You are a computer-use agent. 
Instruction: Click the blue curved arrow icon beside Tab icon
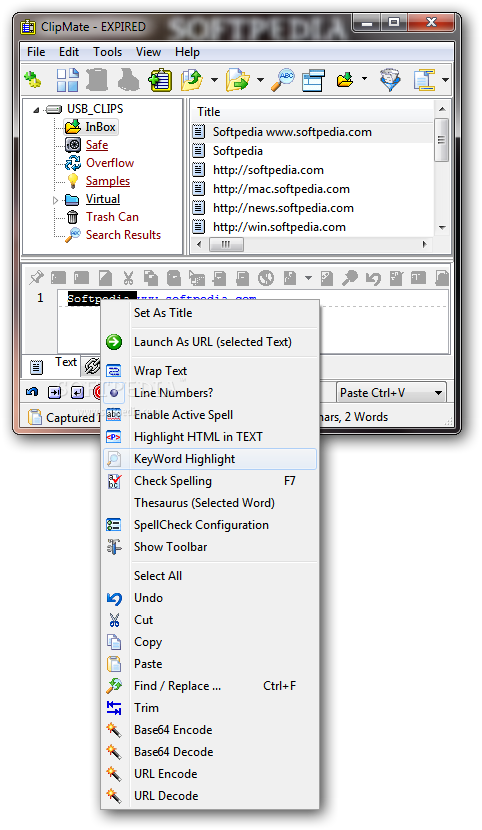pos(32,392)
